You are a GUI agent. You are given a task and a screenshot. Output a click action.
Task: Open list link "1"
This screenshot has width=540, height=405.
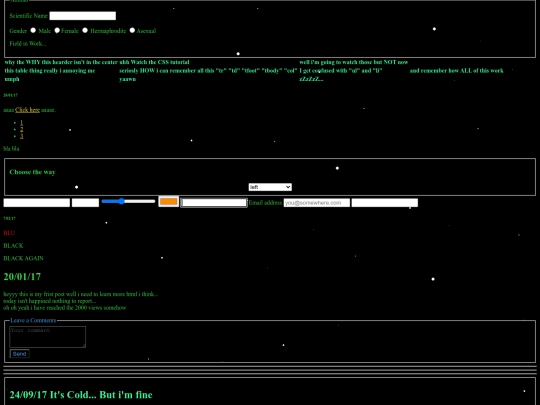21,122
